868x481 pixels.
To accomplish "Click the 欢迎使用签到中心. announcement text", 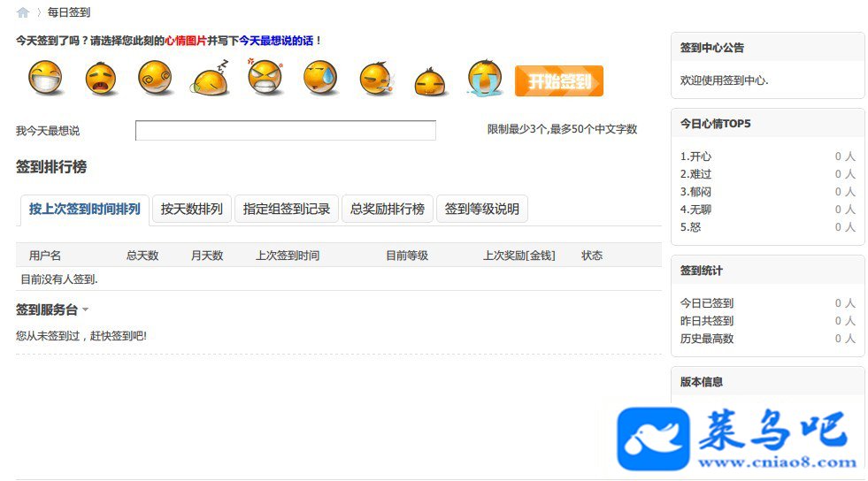I will pos(724,80).
